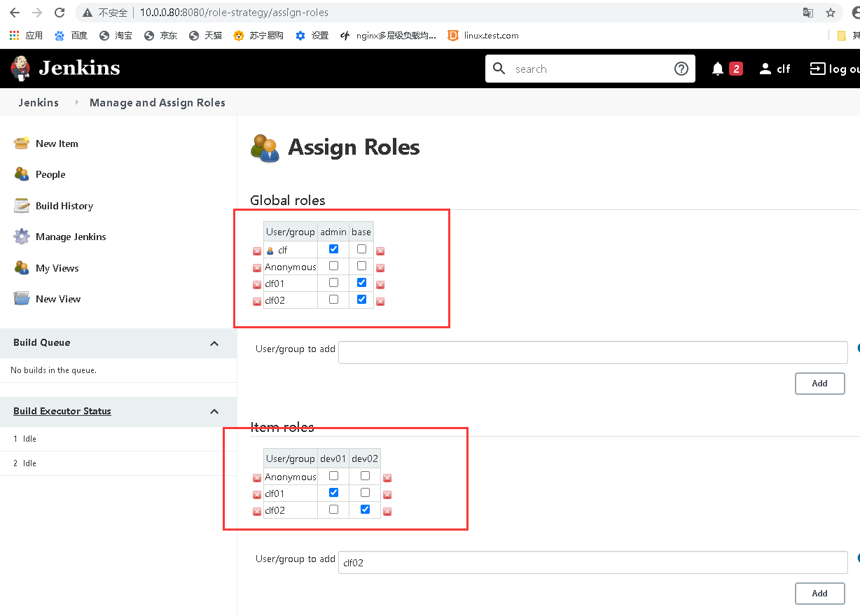
Task: Check admin role for Anonymous
Action: pos(333,265)
